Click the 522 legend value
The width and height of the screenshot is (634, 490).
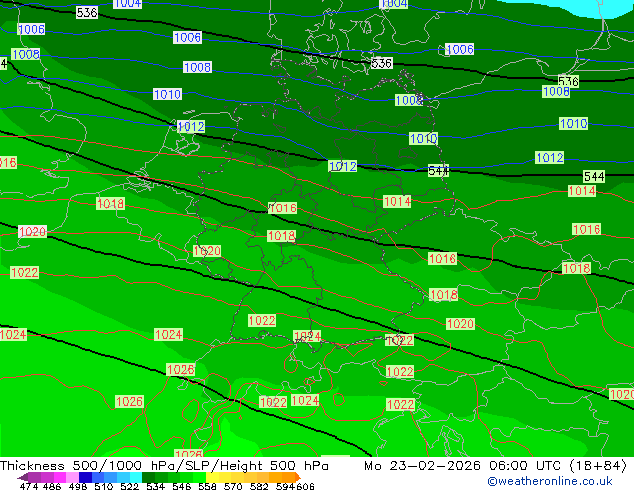tap(129, 486)
